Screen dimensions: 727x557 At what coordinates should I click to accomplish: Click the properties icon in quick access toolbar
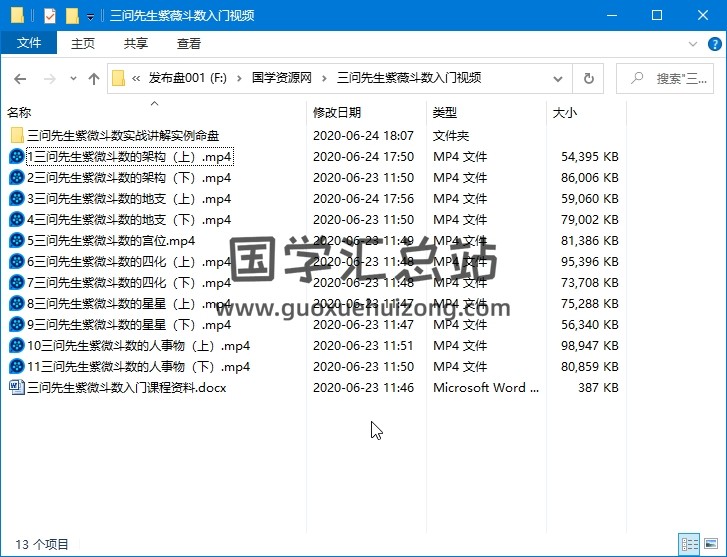[x=50, y=15]
